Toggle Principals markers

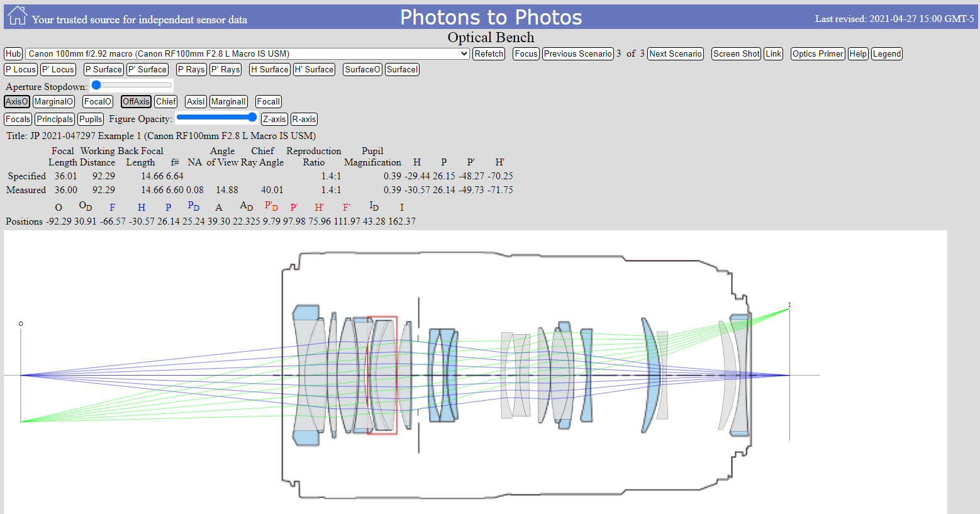pyautogui.click(x=55, y=120)
